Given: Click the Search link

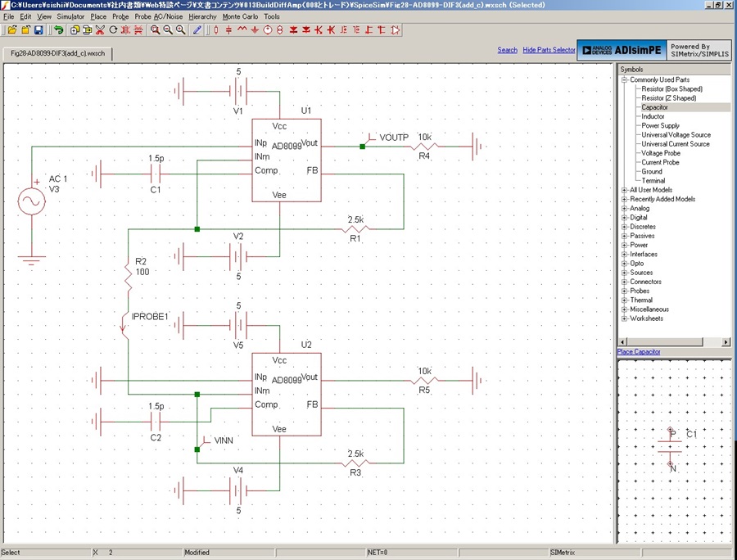Looking at the screenshot, I should [x=507, y=50].
